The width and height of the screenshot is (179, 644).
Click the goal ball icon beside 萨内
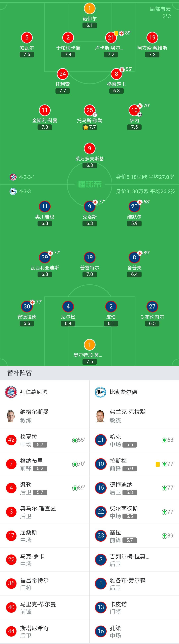[140, 115]
